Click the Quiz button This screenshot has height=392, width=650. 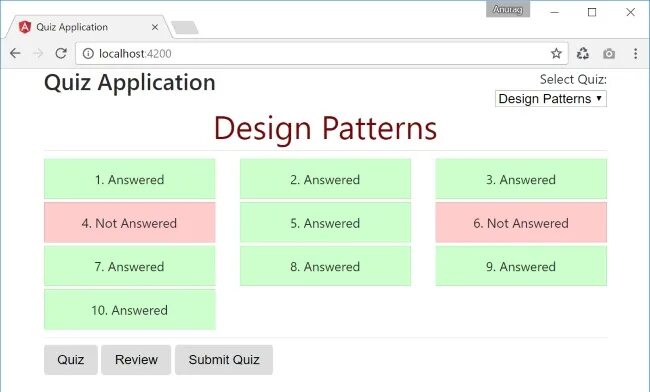point(71,360)
